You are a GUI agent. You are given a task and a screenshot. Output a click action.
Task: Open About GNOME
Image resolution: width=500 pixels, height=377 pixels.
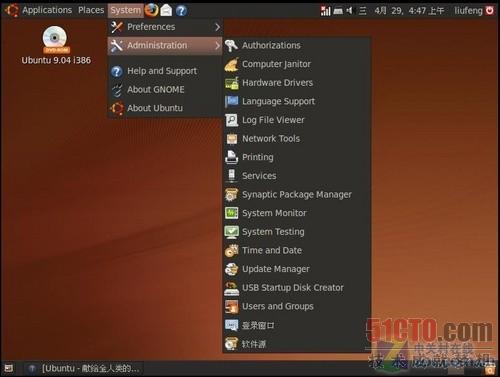click(165, 89)
